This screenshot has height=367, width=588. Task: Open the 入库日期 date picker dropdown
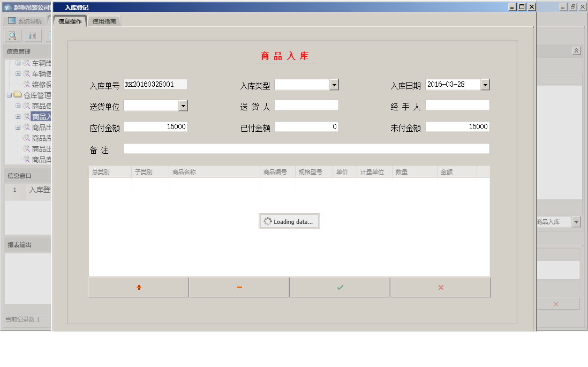[485, 84]
